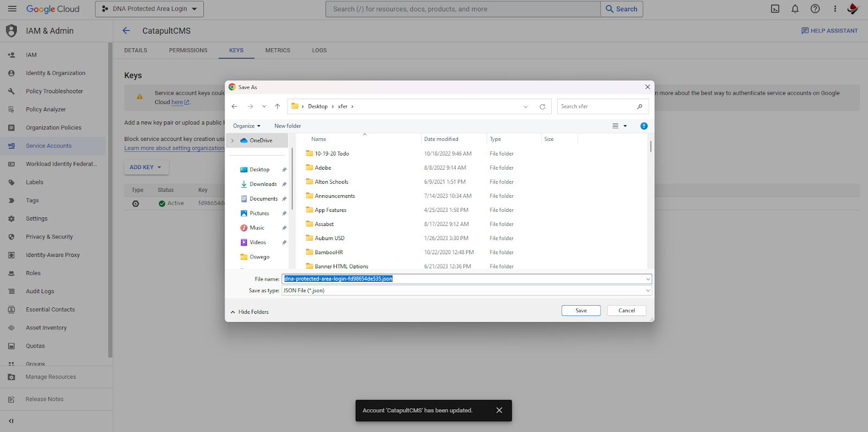This screenshot has width=868, height=432.
Task: Open Manage Resources in sidebar
Action: [x=50, y=377]
